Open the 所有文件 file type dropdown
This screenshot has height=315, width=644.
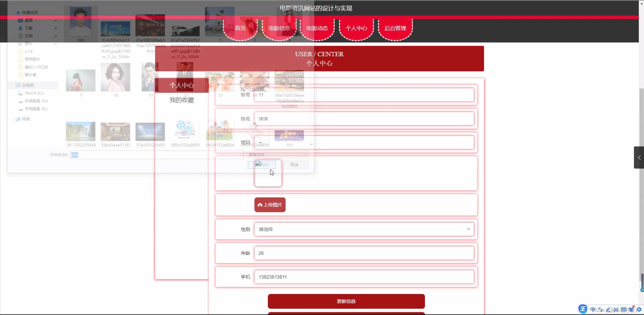tap(305, 154)
